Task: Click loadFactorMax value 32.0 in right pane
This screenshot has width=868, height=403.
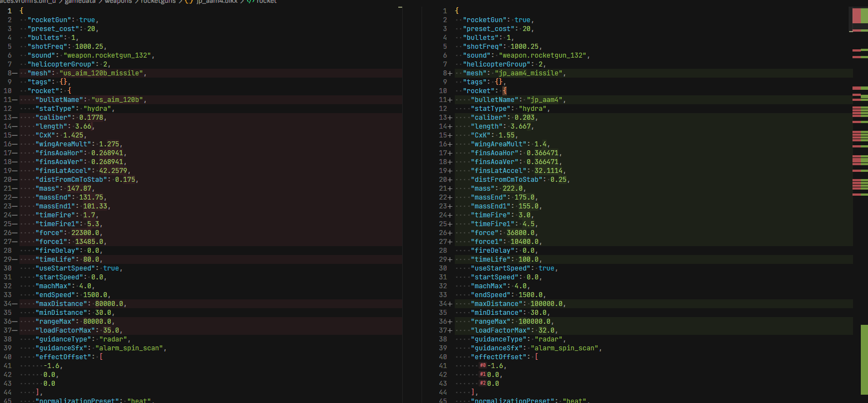Action: pos(547,330)
